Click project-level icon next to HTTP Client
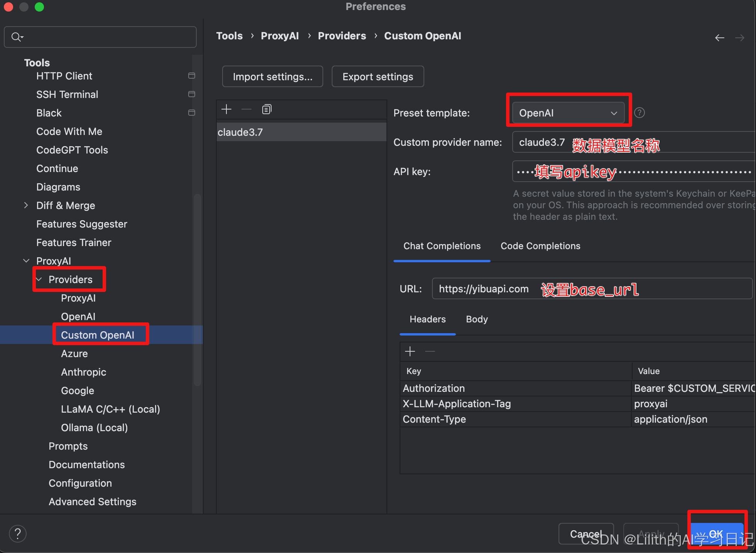This screenshot has height=553, width=756. coord(191,76)
